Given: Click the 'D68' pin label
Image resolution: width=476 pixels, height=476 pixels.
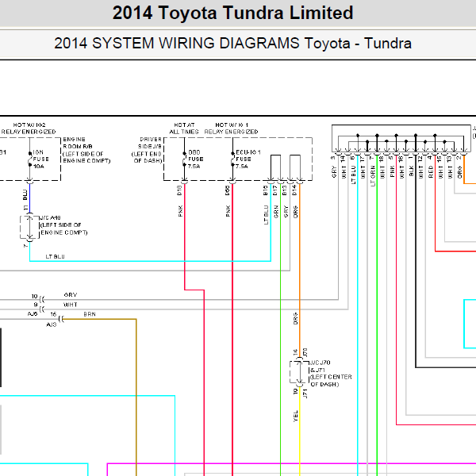Looking at the screenshot, I should click(228, 190).
